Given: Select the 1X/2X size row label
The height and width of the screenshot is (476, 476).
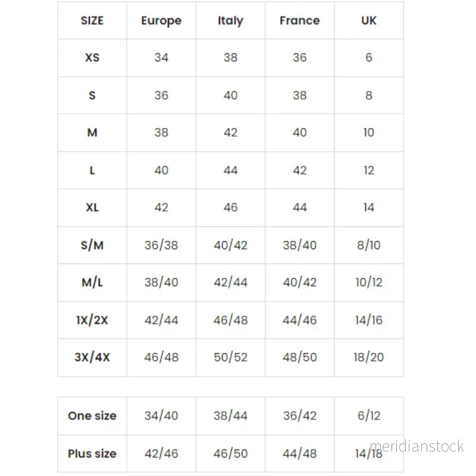Looking at the screenshot, I should point(92,320).
